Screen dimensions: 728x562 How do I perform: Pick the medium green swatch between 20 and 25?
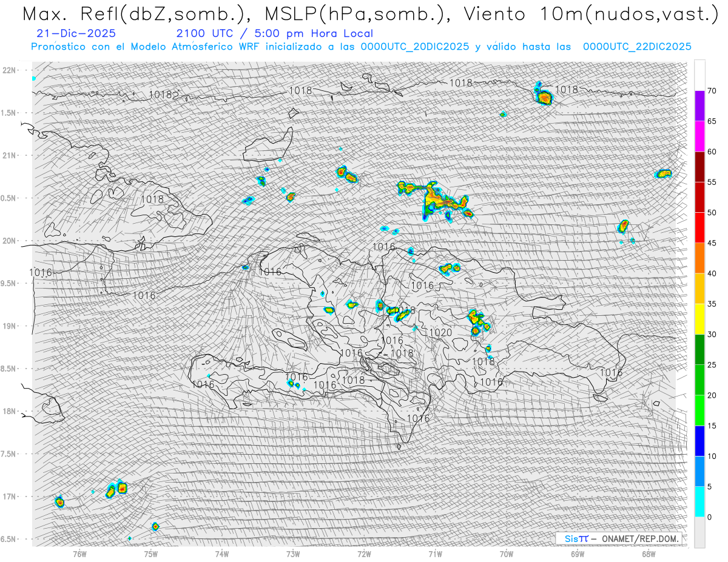pyautogui.click(x=699, y=380)
